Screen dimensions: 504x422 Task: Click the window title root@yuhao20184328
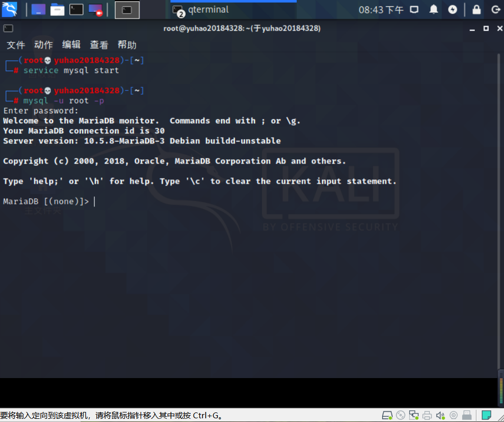click(x=242, y=29)
